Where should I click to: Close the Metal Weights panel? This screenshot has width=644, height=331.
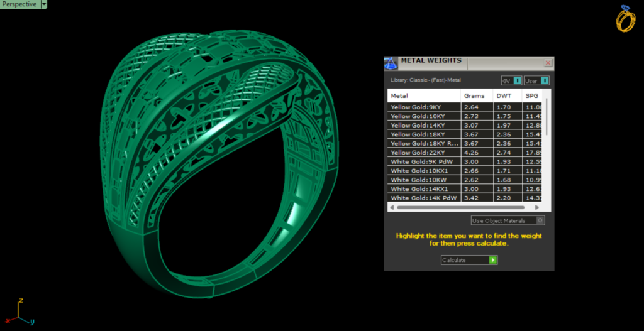[548, 63]
